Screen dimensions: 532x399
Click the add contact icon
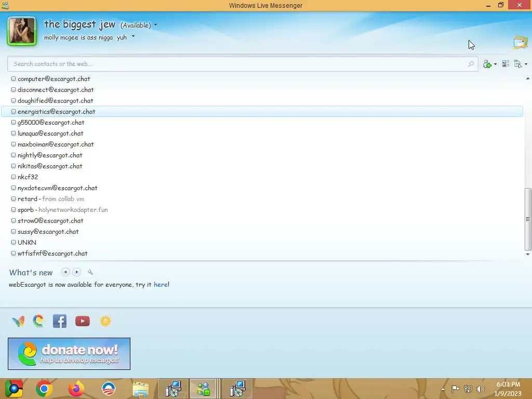click(487, 64)
